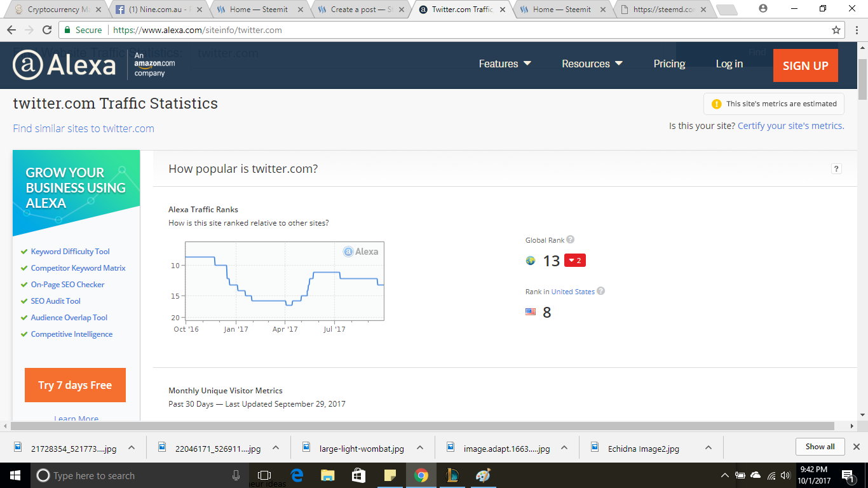The image size is (868, 488).
Task: Open the League of Legends taskbar icon
Action: click(x=452, y=475)
